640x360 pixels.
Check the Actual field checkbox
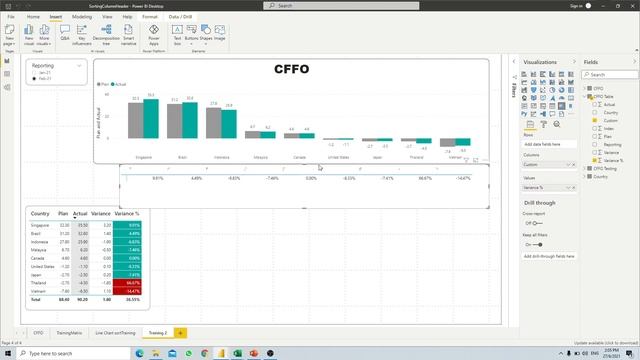(595, 104)
